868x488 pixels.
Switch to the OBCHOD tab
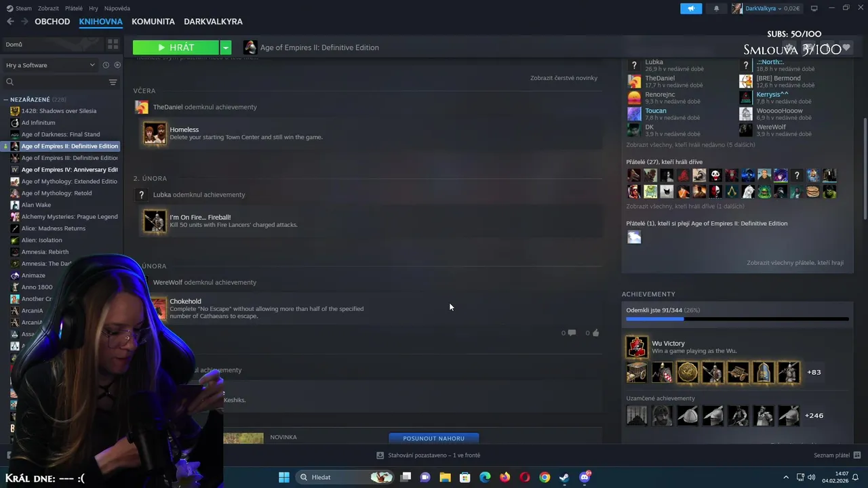52,22
